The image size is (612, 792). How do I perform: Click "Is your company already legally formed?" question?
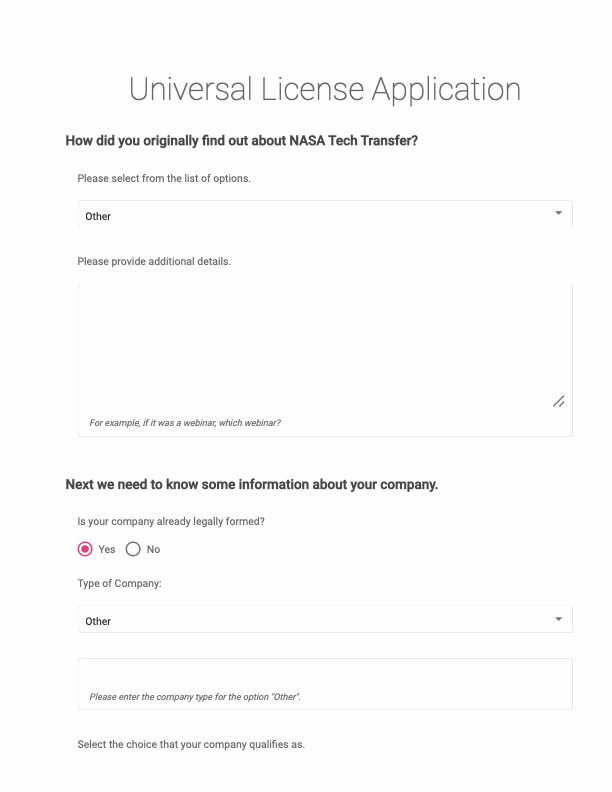click(x=170, y=522)
